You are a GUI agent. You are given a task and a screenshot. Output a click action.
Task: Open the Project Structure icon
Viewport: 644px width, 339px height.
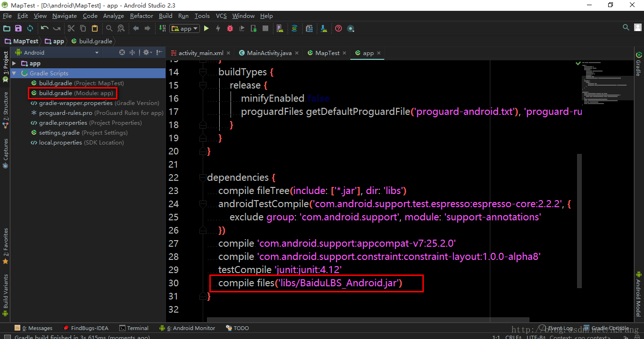tap(309, 28)
